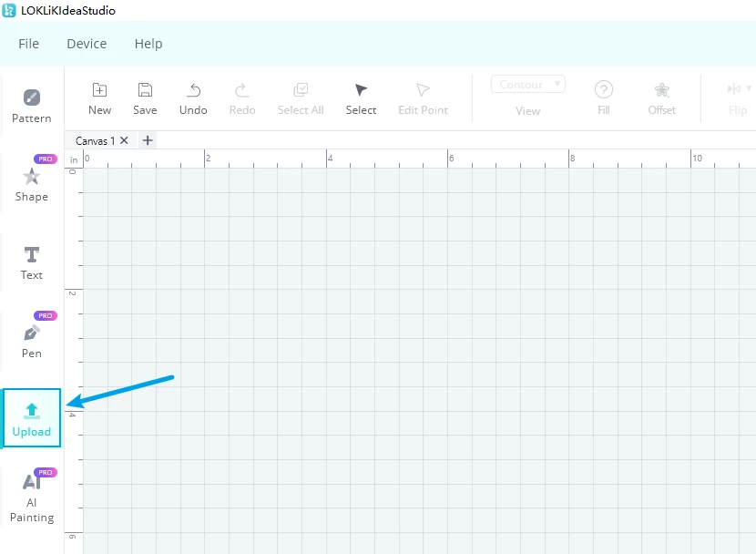This screenshot has height=554, width=756.
Task: Click the Fill toolbar icon
Action: (x=604, y=98)
